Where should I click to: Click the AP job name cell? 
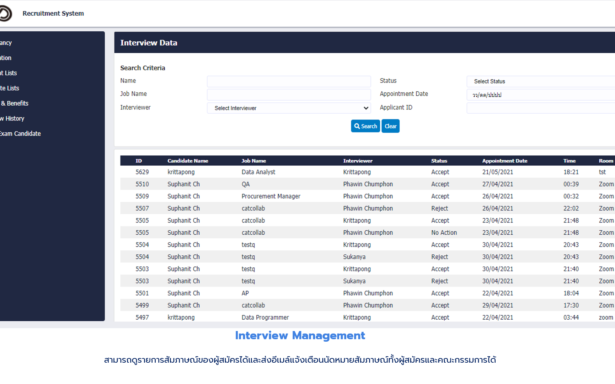point(245,293)
